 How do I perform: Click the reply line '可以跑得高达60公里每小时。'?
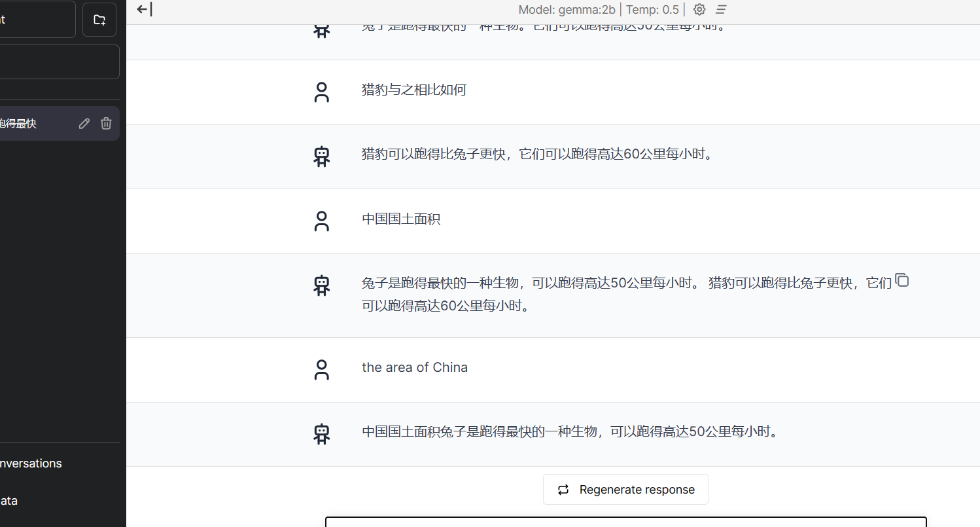[x=446, y=306]
